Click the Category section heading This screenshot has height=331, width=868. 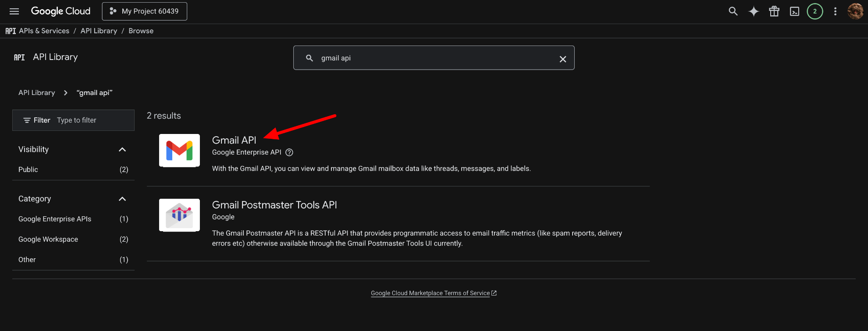pyautogui.click(x=35, y=199)
